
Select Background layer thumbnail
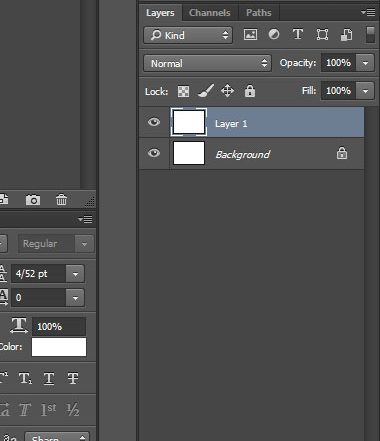click(x=189, y=153)
